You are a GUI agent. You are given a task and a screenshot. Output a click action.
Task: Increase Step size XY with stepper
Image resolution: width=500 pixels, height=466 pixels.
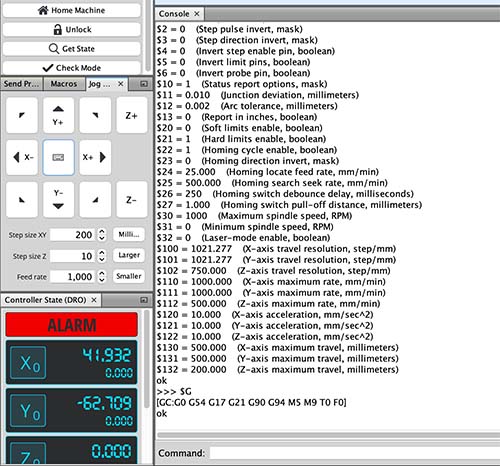(102, 231)
